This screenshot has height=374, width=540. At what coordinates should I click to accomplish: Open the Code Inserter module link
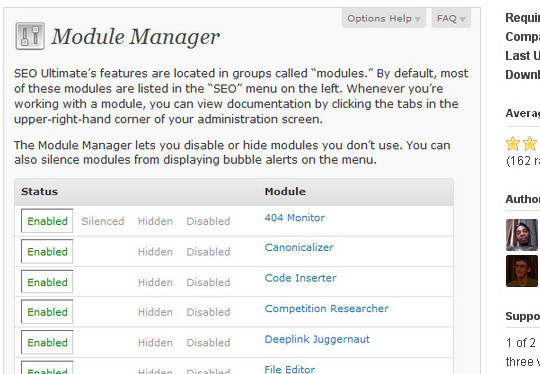click(300, 278)
